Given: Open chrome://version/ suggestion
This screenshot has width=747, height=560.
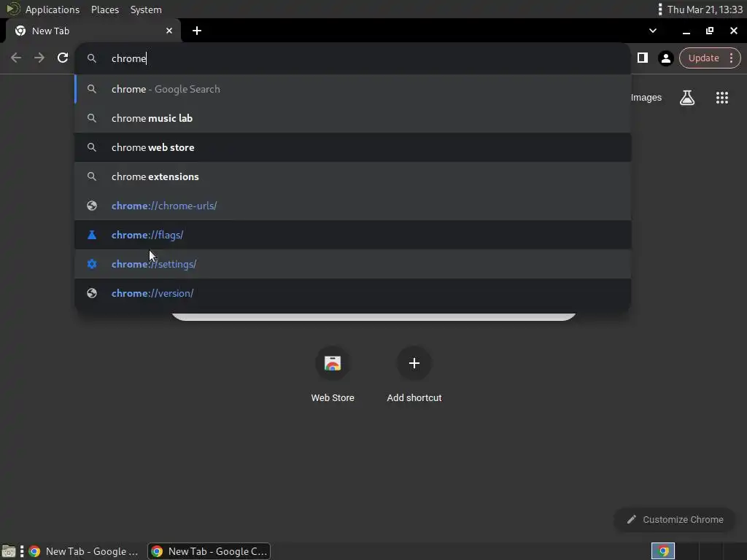Looking at the screenshot, I should (353, 293).
